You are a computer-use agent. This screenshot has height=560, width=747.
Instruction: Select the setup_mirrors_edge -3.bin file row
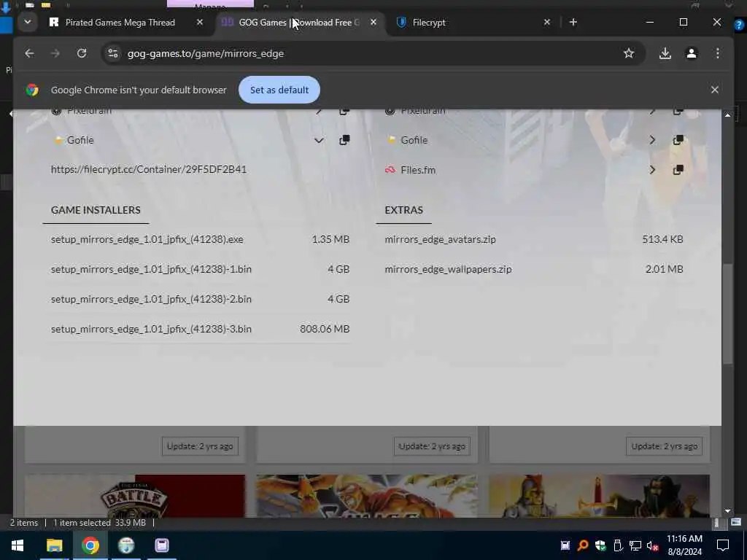(x=200, y=329)
